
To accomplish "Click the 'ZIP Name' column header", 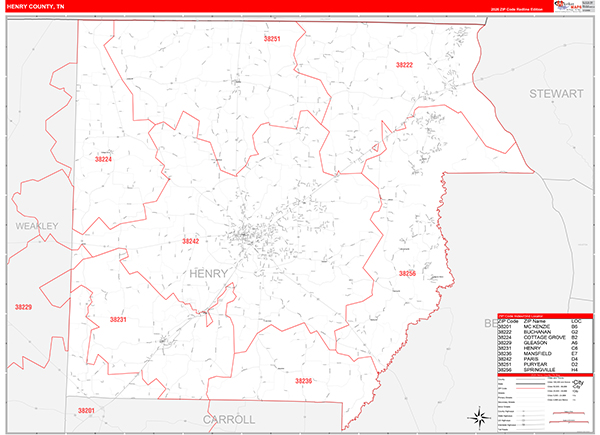I will coord(535,321).
